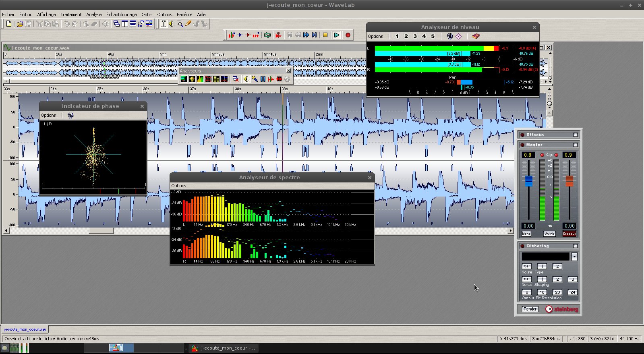Click the blue left master fader
The height and width of the screenshot is (354, 644).
pyautogui.click(x=528, y=181)
